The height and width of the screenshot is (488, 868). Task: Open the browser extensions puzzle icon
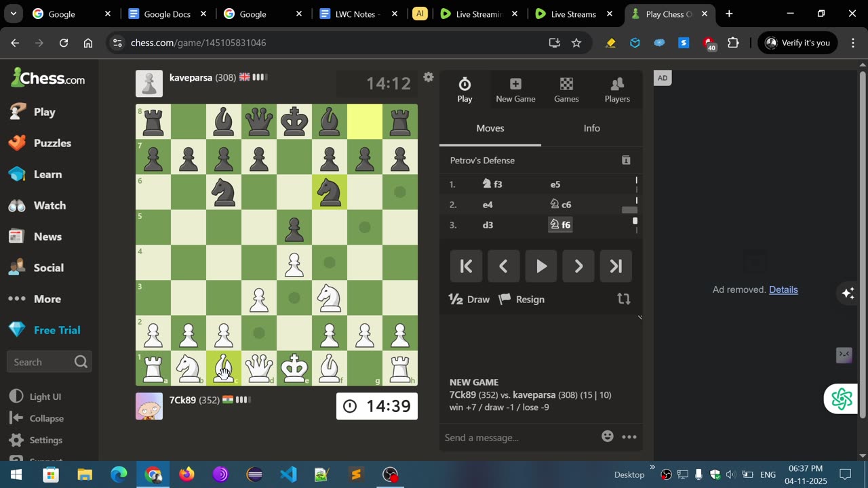tap(733, 43)
